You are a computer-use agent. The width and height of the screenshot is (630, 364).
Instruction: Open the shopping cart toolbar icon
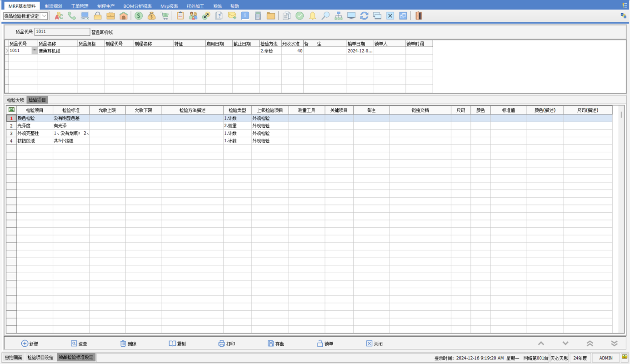point(165,16)
